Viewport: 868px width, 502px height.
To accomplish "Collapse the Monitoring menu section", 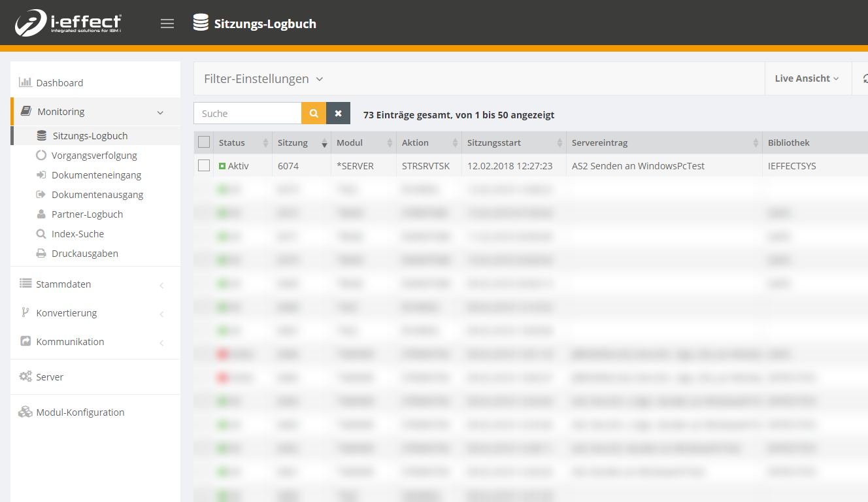I will [x=160, y=112].
